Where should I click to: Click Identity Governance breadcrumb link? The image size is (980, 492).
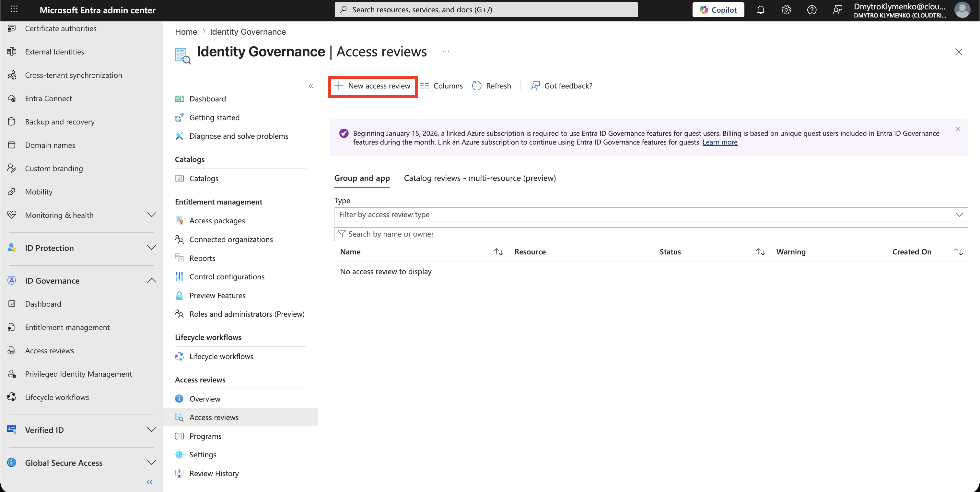[248, 31]
